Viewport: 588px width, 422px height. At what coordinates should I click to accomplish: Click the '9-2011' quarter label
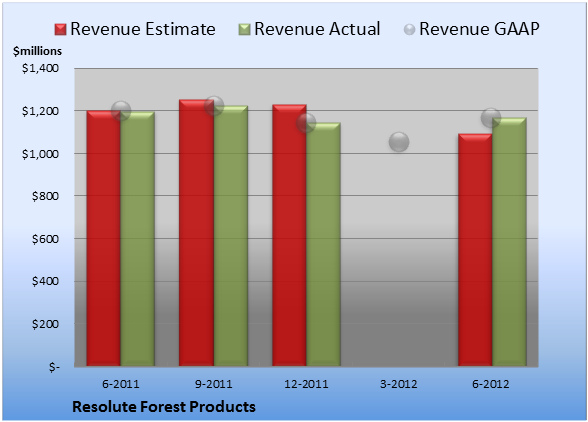[x=214, y=384]
